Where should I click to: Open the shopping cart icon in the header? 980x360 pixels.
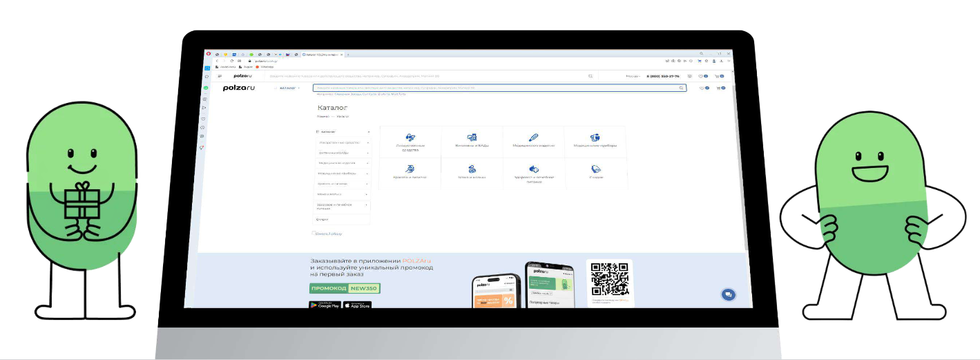720,88
